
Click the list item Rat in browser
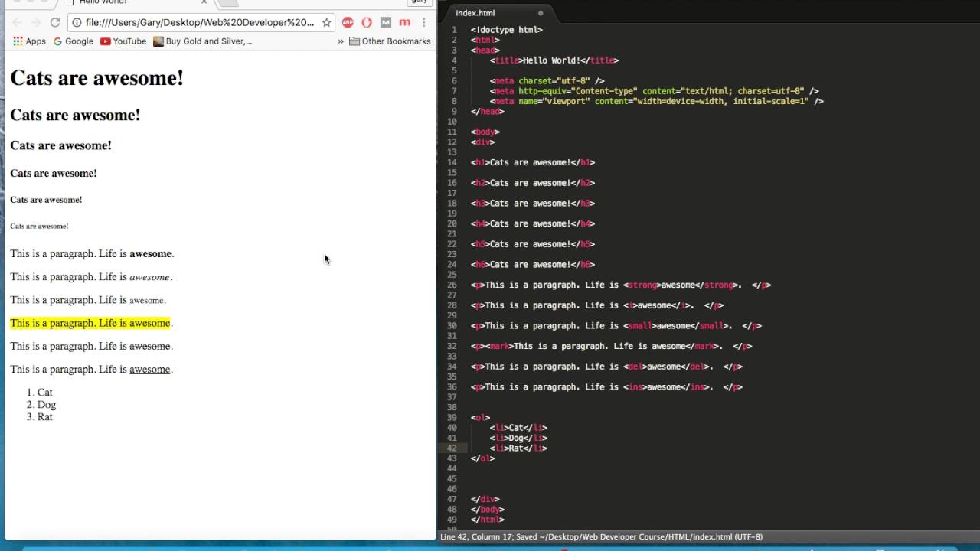point(44,417)
